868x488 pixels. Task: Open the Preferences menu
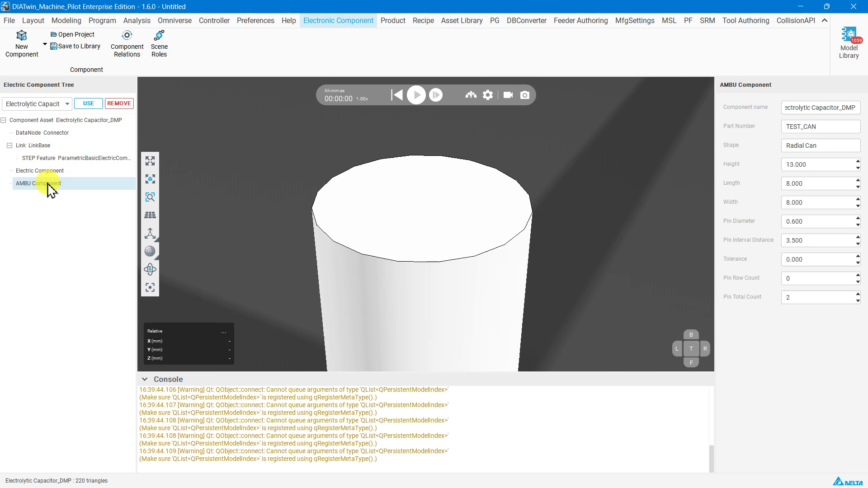[255, 20]
